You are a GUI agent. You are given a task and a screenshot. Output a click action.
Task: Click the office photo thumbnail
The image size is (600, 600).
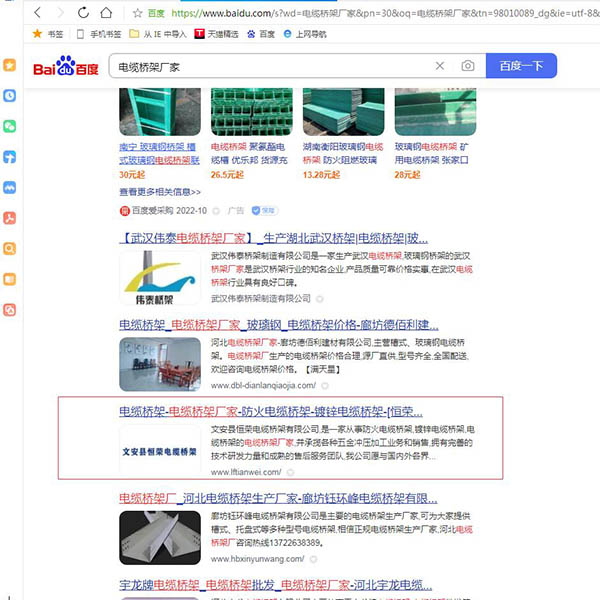click(x=160, y=364)
